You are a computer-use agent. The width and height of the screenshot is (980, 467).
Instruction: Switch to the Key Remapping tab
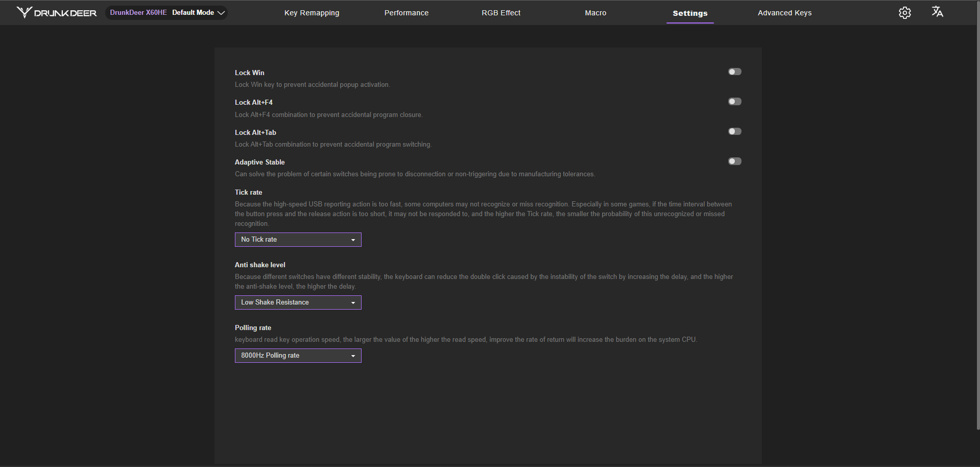point(312,13)
